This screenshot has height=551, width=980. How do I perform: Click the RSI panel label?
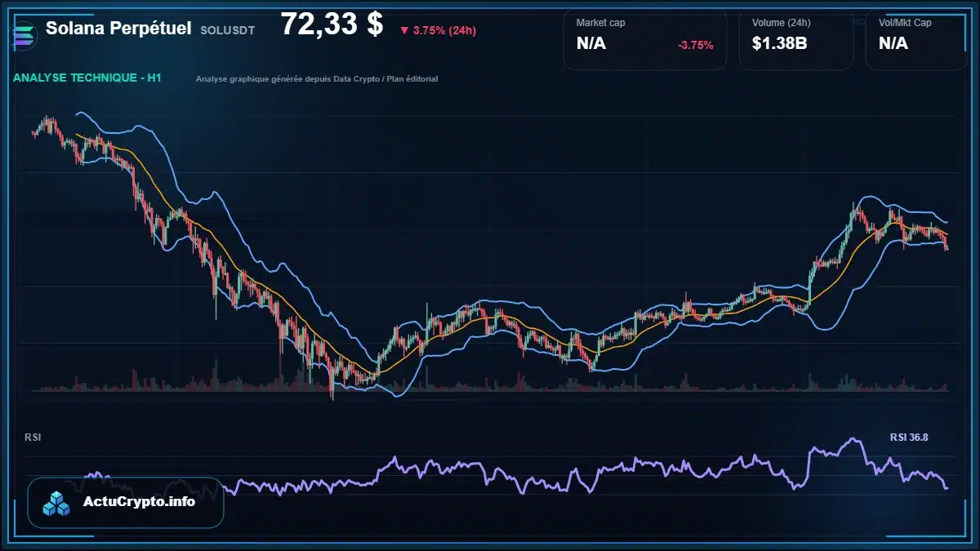pyautogui.click(x=33, y=438)
